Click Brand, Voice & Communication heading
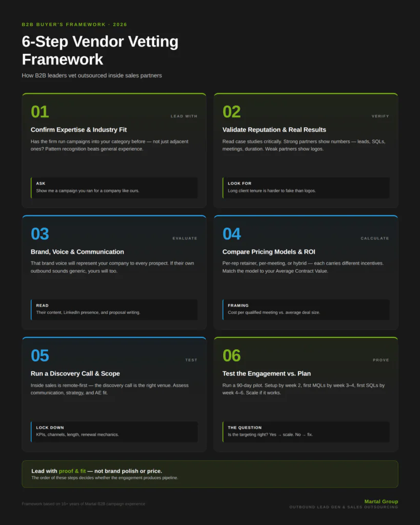 [77, 252]
